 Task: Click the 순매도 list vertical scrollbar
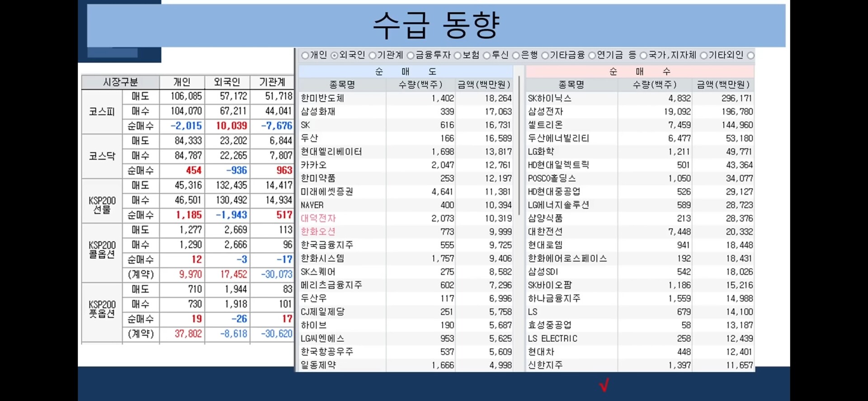(519, 145)
